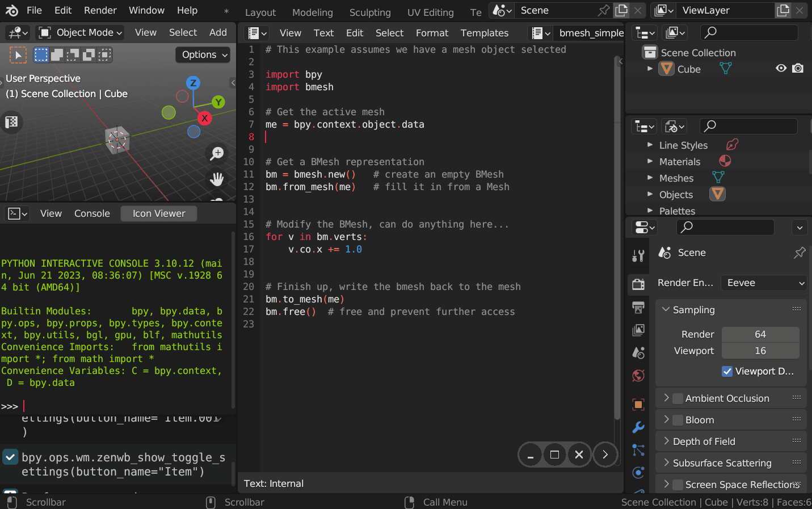Open the Format menu in text editor
This screenshot has height=509, width=812.
point(432,33)
